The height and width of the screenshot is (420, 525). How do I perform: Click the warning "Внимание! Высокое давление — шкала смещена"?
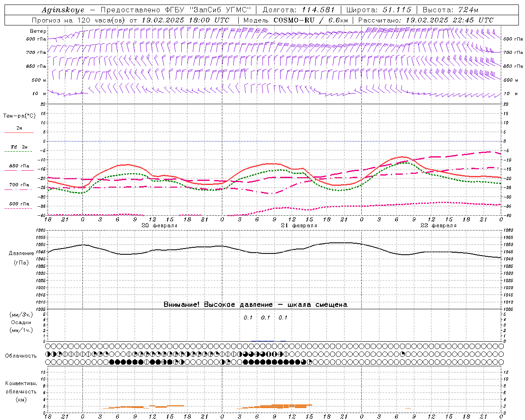point(256,304)
